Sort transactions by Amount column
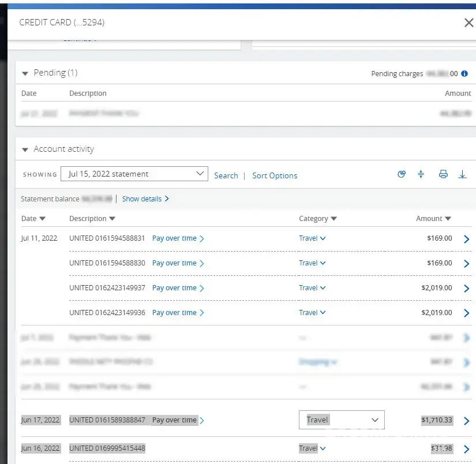 (433, 219)
